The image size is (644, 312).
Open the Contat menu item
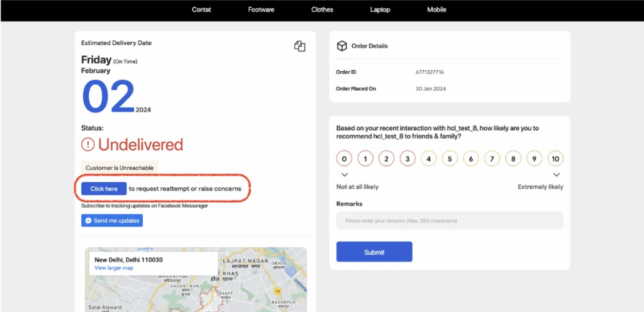(201, 10)
